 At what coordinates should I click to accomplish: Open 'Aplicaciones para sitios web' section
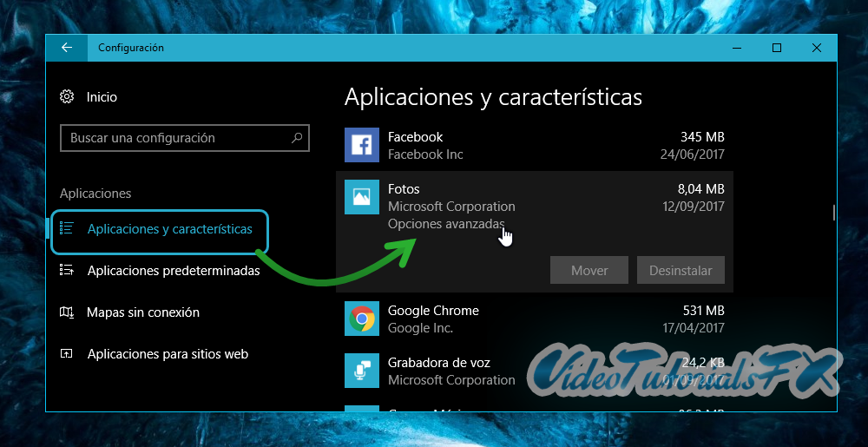[168, 354]
